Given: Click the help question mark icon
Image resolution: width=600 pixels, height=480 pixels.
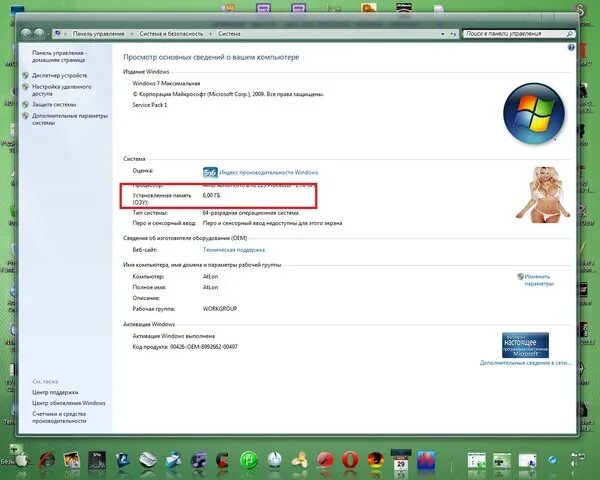Looking at the screenshot, I should pyautogui.click(x=571, y=47).
